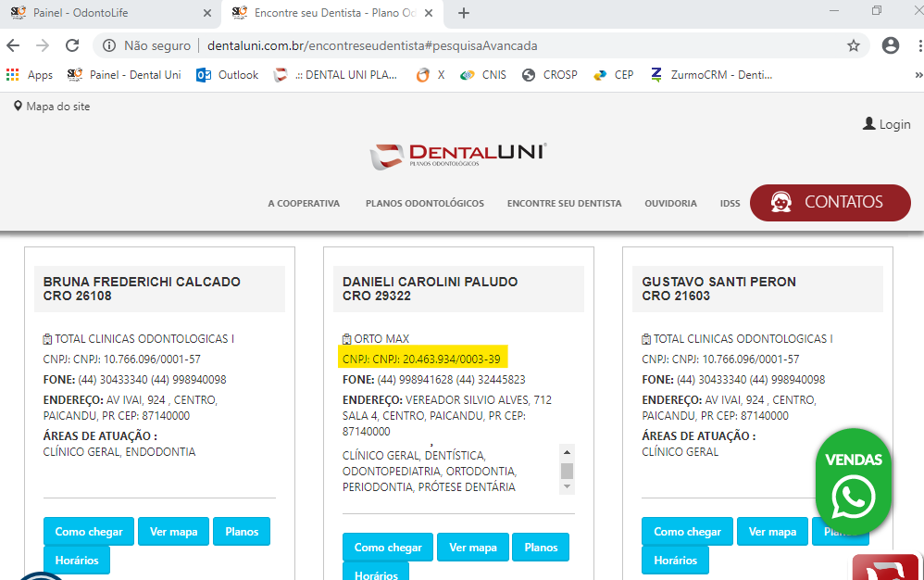Click 'Como chegar' for Gustavo Santi Peron
Image resolution: width=924 pixels, height=580 pixels.
[688, 532]
